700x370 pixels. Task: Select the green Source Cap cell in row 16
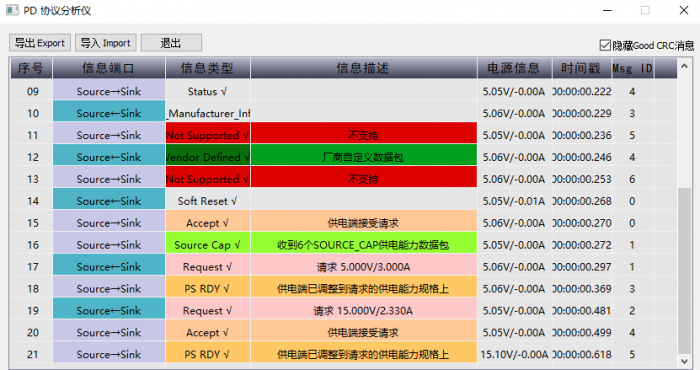pyautogui.click(x=208, y=245)
